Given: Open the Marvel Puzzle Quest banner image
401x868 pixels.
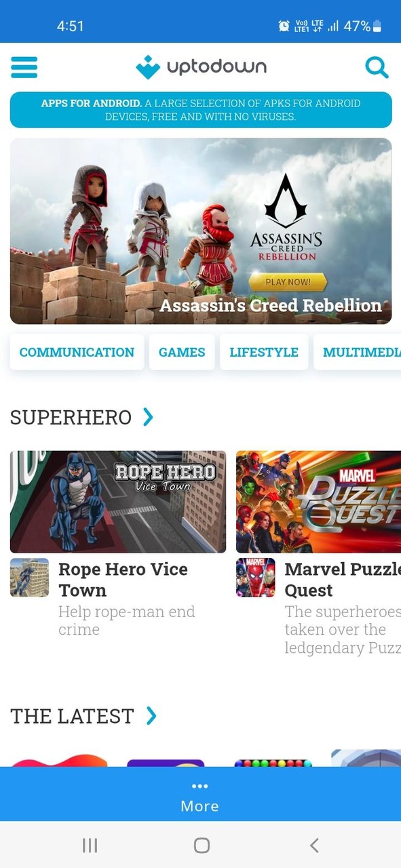Looking at the screenshot, I should pos(318,502).
